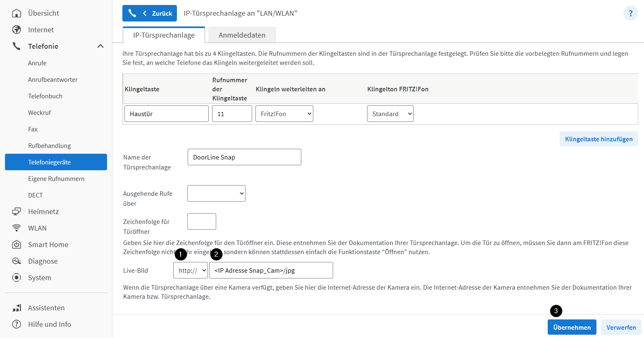Click the Zeichenfolge für Türöffner field
Screen dimensions: 644x338
pos(202,221)
